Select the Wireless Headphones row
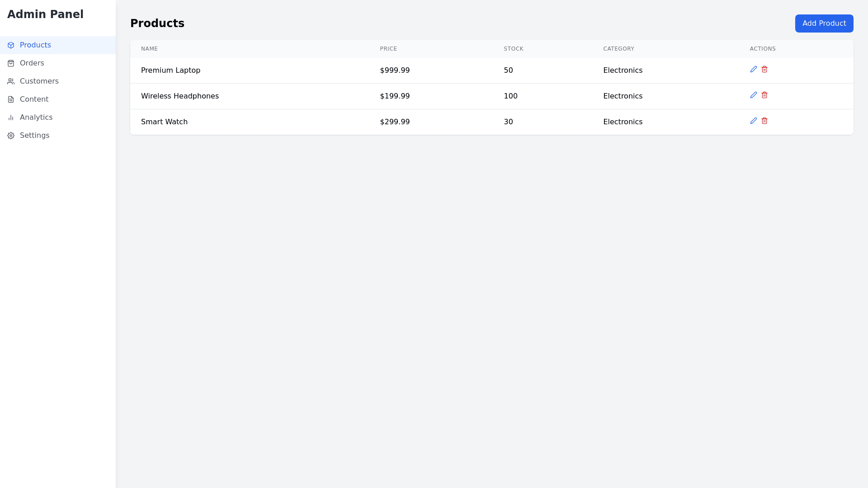This screenshot has width=868, height=488. pyautogui.click(x=180, y=96)
